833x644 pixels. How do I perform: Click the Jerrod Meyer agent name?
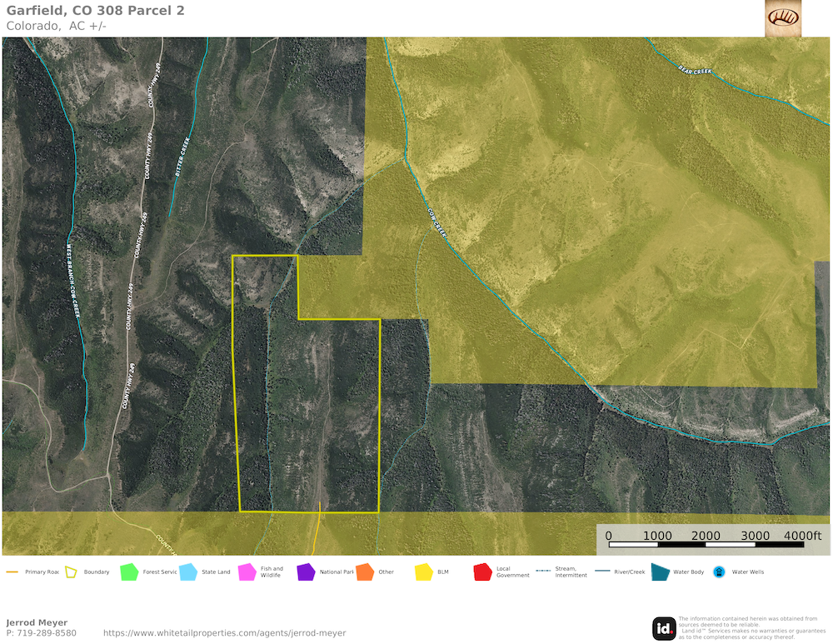(x=37, y=622)
